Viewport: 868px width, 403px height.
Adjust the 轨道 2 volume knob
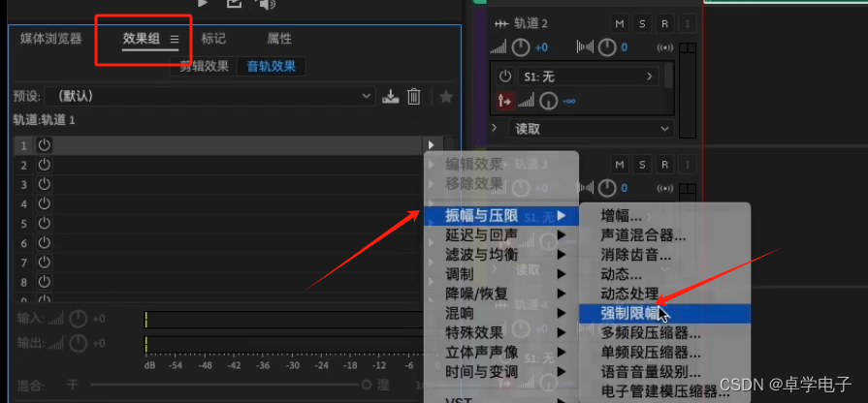pos(521,47)
